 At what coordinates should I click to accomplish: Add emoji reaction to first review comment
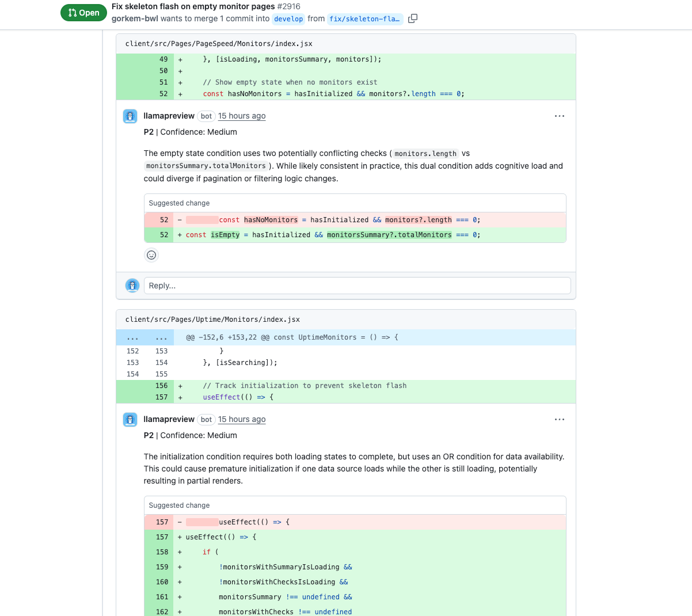coord(151,255)
